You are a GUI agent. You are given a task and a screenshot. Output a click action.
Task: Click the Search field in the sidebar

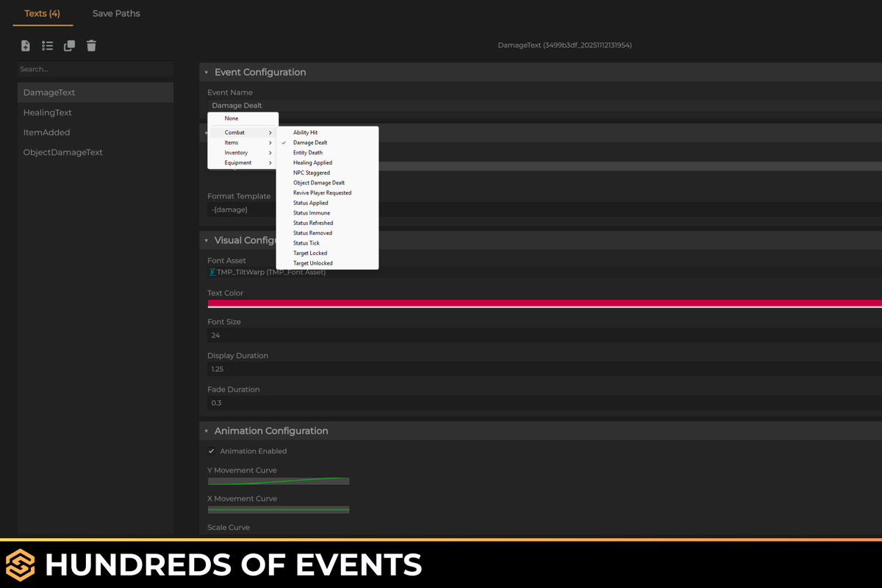coord(96,69)
